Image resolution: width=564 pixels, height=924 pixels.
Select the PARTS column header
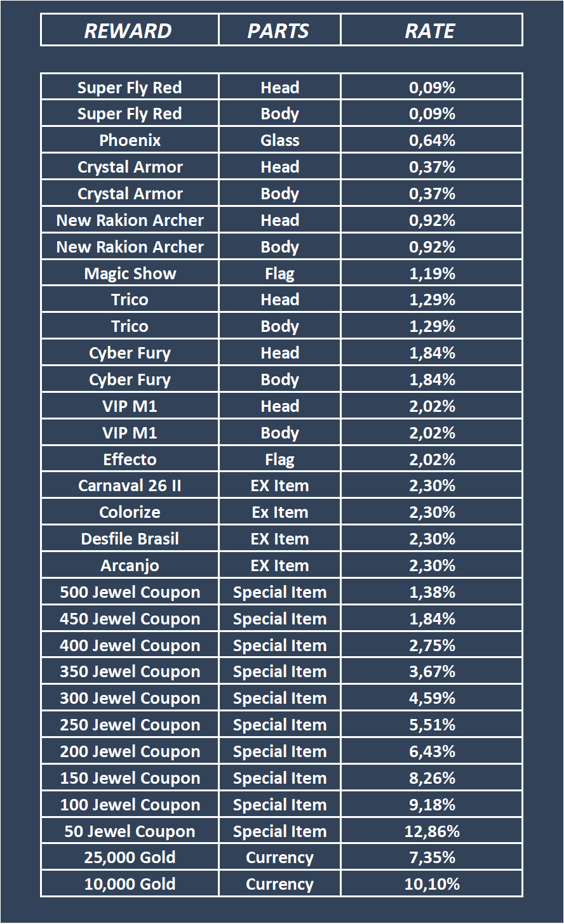(x=279, y=30)
